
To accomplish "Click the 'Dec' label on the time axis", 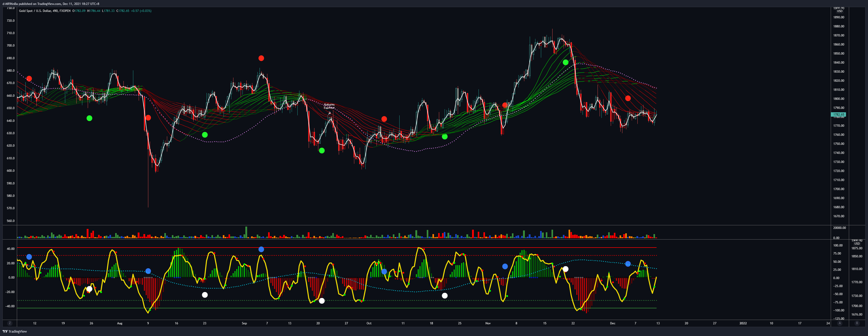I will 613,324.
